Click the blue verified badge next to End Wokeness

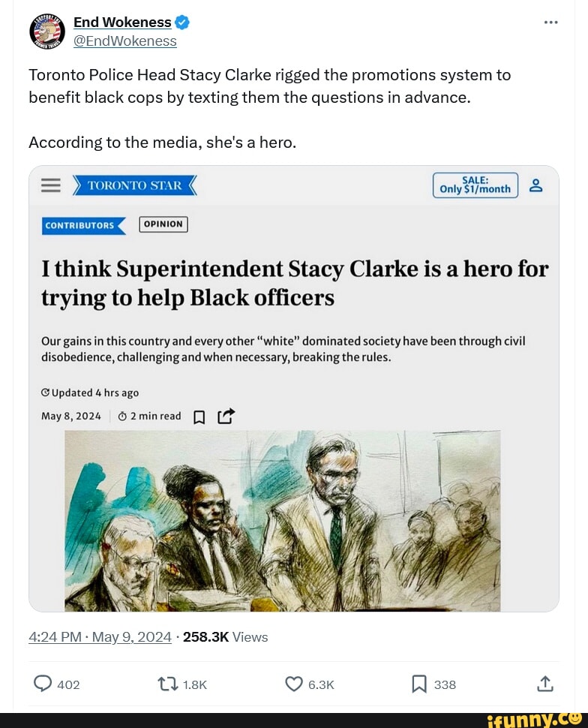(x=181, y=22)
